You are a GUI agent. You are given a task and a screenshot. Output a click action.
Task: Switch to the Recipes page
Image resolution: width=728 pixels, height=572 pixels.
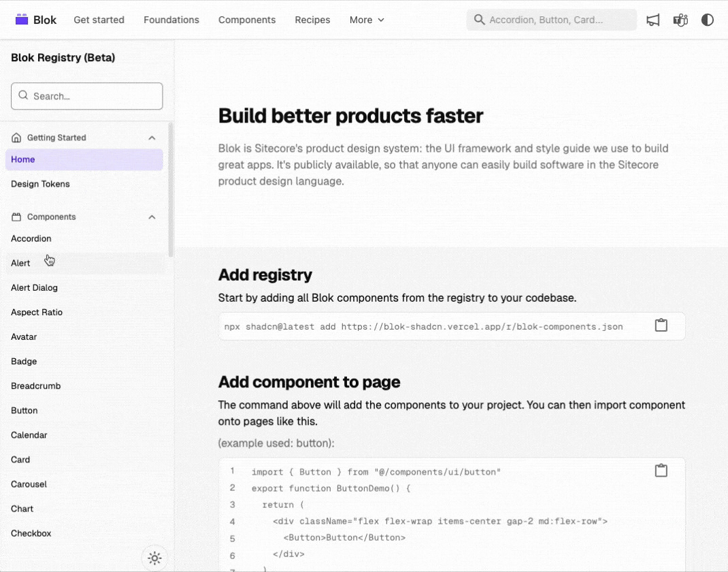tap(312, 20)
